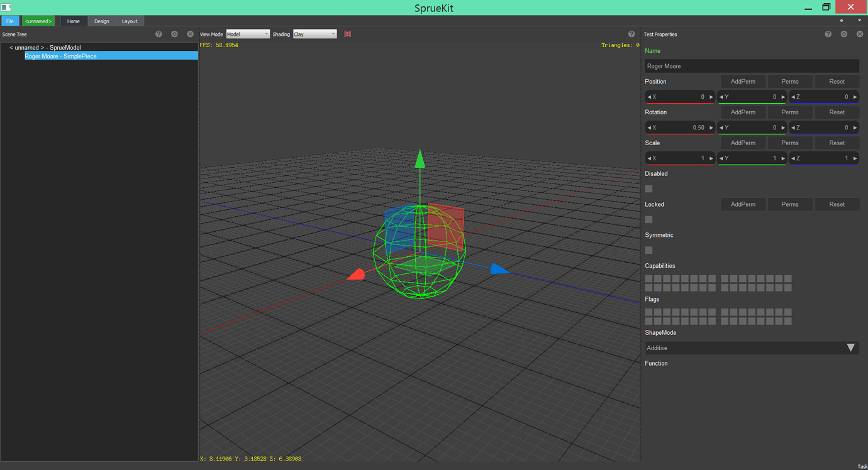Open help icon in the viewport toolbar

point(631,34)
